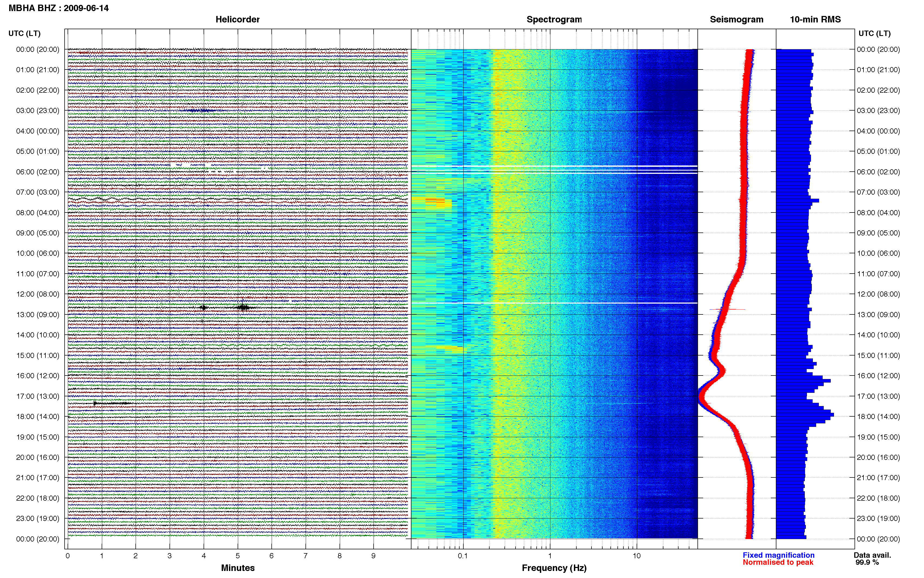Click the 'Fixed magnification' legend entry

[778, 555]
